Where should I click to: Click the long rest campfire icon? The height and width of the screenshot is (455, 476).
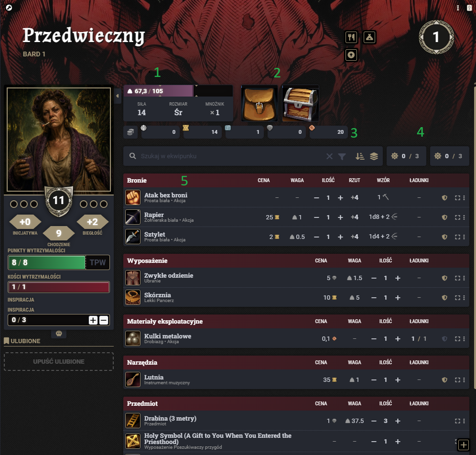369,37
